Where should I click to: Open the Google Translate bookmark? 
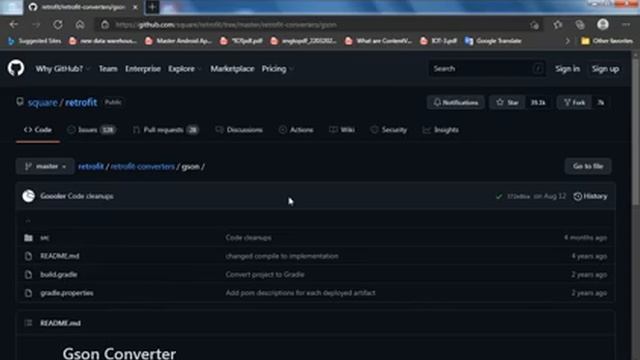click(493, 41)
